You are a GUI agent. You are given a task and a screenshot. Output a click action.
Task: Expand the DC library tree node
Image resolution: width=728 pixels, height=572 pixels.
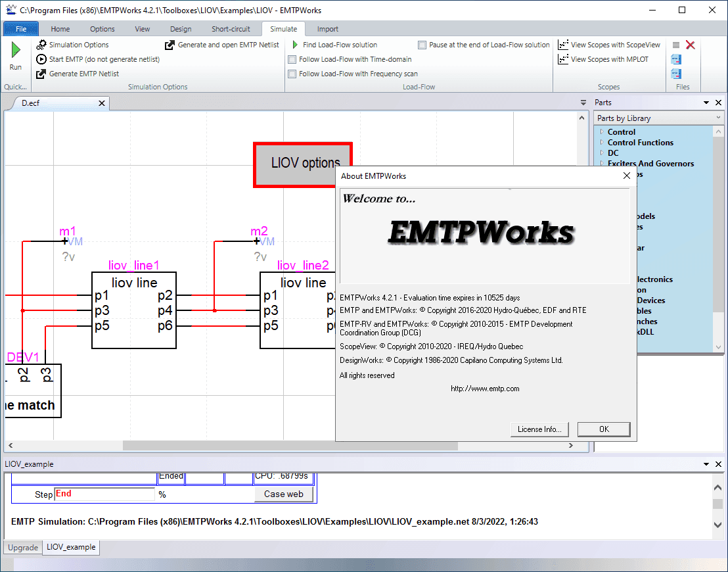coord(602,153)
